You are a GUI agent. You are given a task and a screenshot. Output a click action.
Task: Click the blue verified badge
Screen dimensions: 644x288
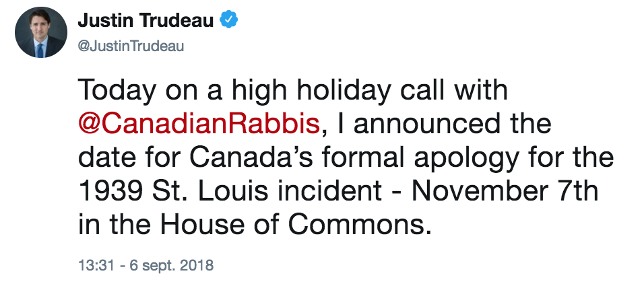[230, 21]
